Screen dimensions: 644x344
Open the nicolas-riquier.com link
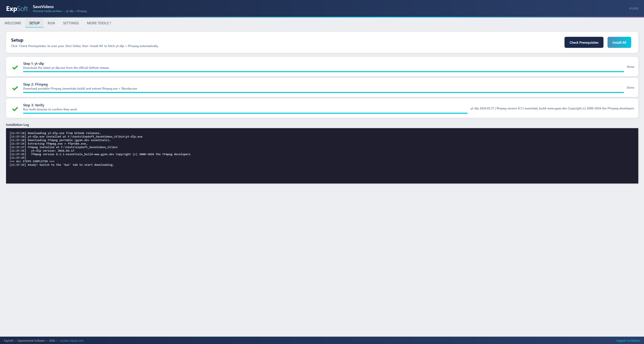tap(72, 340)
